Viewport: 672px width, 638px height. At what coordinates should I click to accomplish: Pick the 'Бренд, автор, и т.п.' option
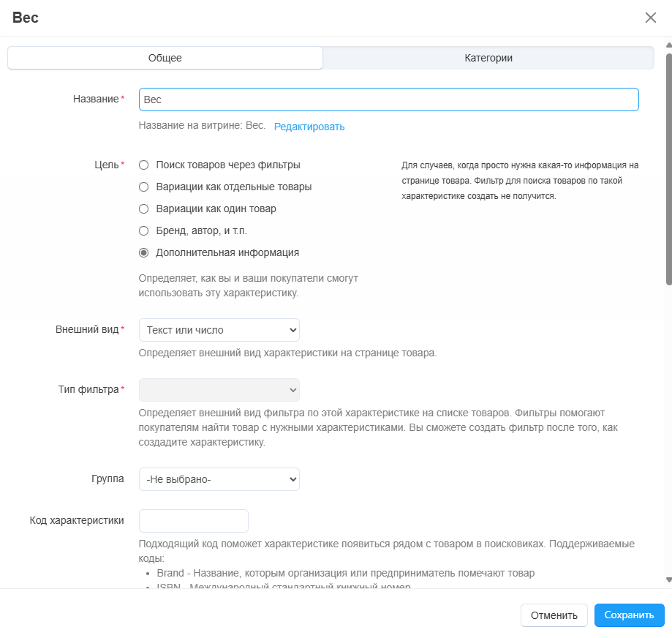tap(144, 231)
